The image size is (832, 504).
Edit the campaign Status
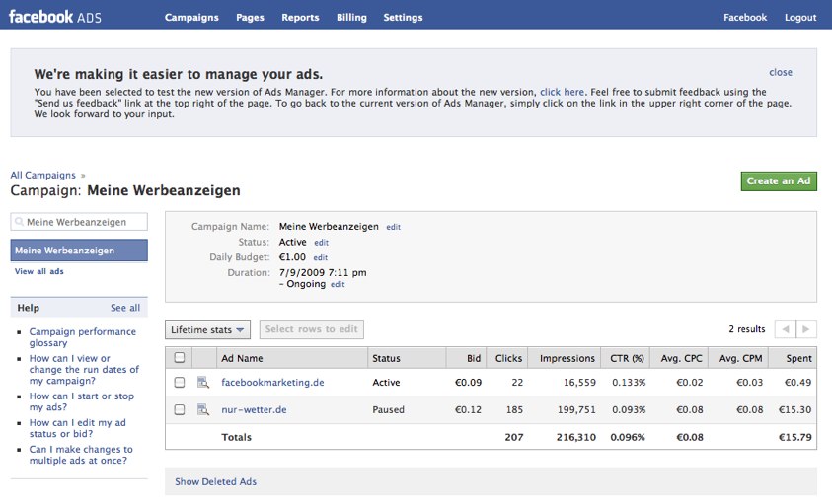pyautogui.click(x=321, y=243)
